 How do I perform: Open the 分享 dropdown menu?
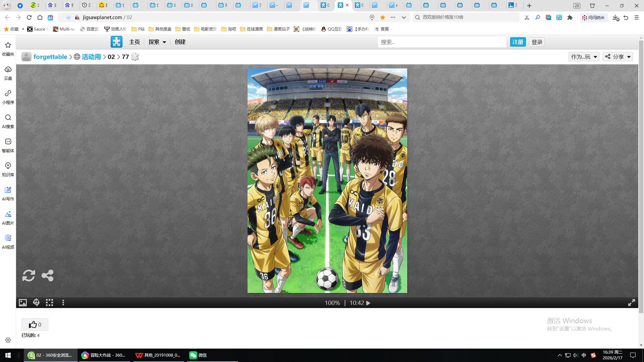pos(618,57)
